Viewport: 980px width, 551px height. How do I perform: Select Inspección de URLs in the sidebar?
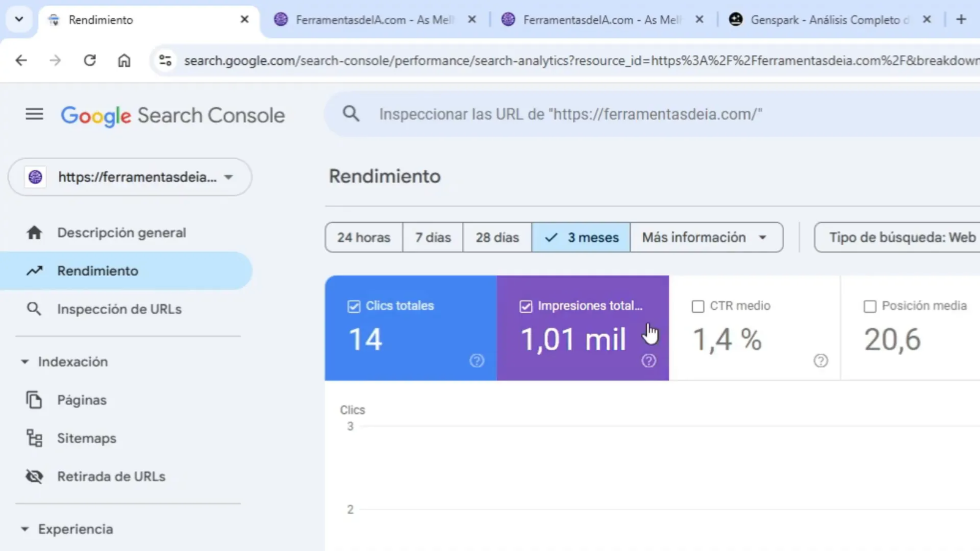(x=119, y=309)
